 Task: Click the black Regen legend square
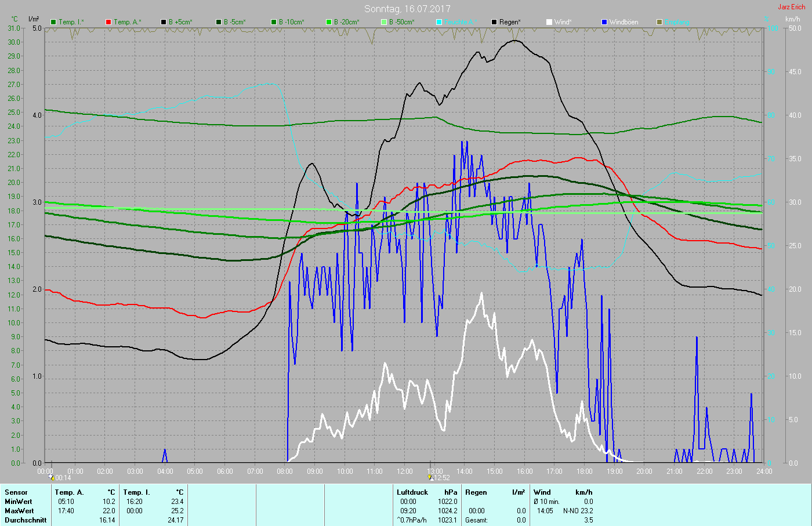tap(494, 22)
